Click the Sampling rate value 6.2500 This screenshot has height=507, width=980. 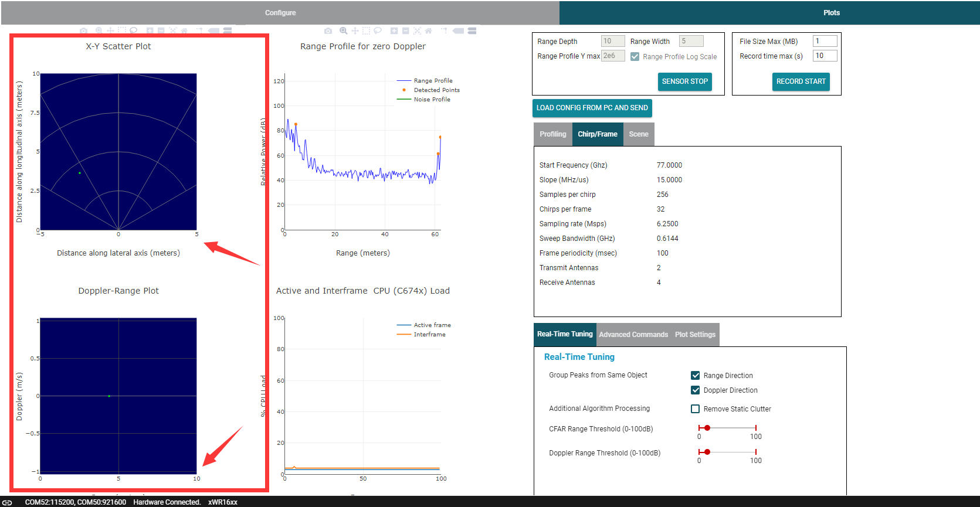coord(667,224)
